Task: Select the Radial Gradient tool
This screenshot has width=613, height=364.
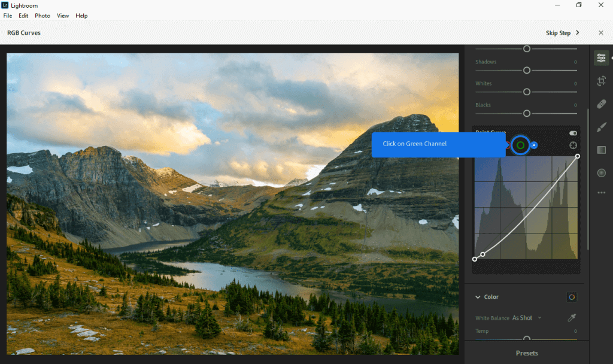Action: click(x=601, y=173)
